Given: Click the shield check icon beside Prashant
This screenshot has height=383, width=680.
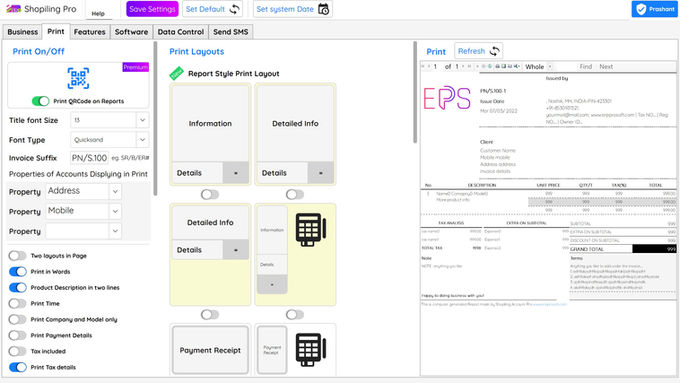Looking at the screenshot, I should point(641,9).
